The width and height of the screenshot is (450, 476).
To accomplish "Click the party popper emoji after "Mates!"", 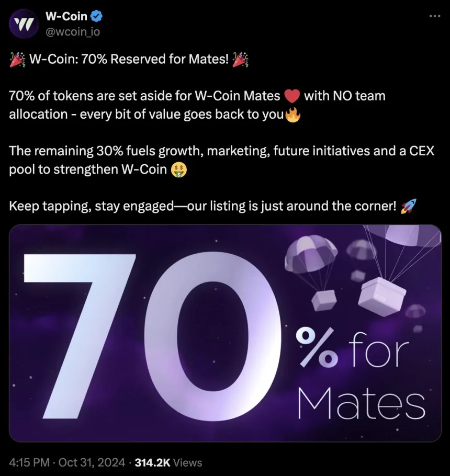I will [241, 59].
